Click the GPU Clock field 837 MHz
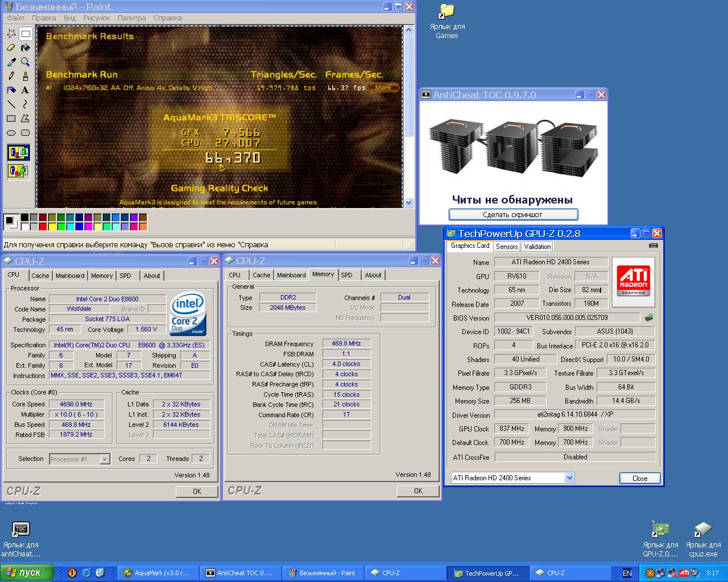Viewport: 728px width, 582px height. [512, 429]
